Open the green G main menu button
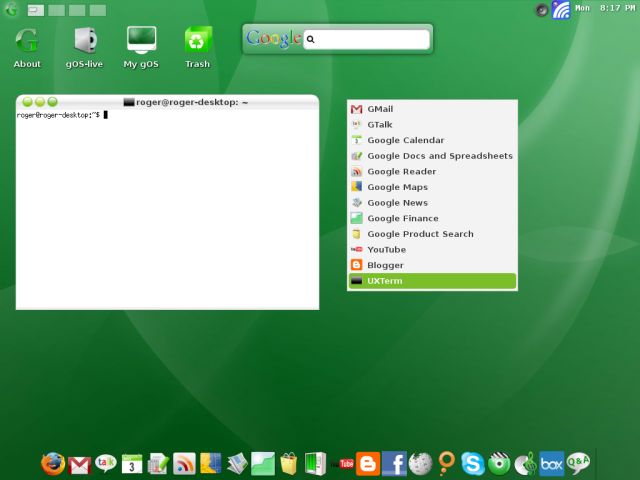The width and height of the screenshot is (640, 480). click(11, 9)
